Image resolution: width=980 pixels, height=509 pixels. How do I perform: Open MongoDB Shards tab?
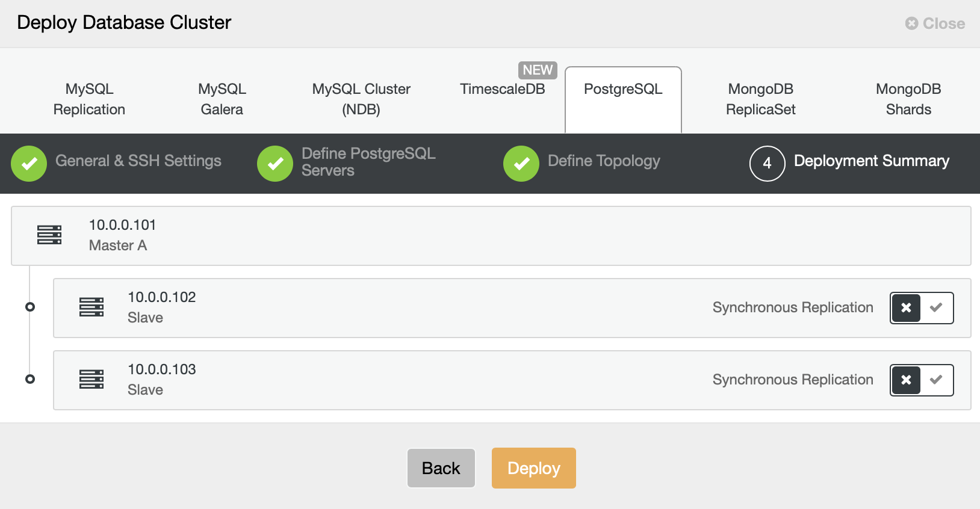pos(908,99)
